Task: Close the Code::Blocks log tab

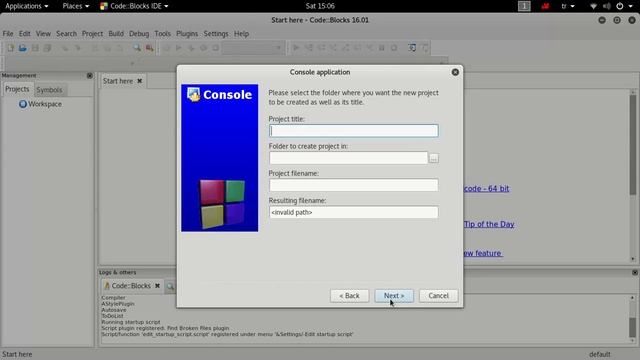Action: click(157, 286)
